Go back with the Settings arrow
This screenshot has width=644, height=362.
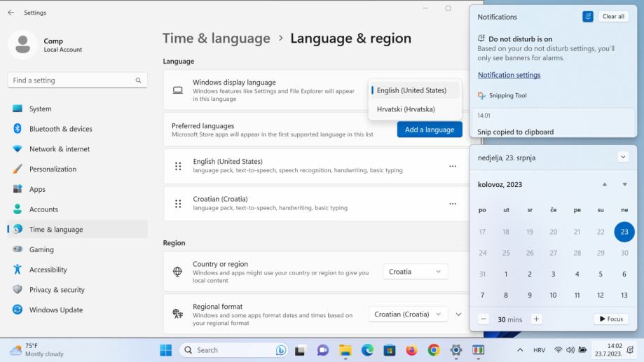tap(11, 13)
